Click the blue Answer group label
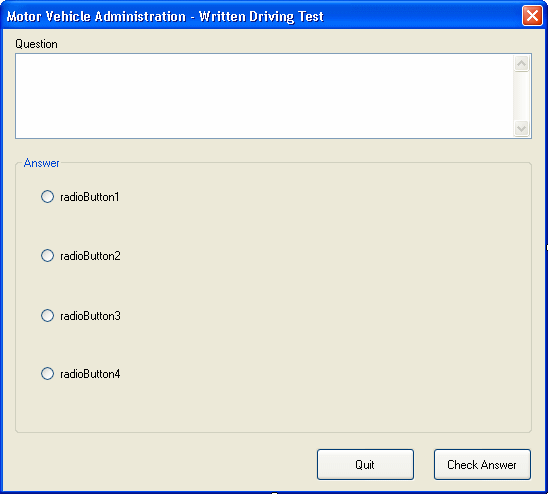 (41, 163)
